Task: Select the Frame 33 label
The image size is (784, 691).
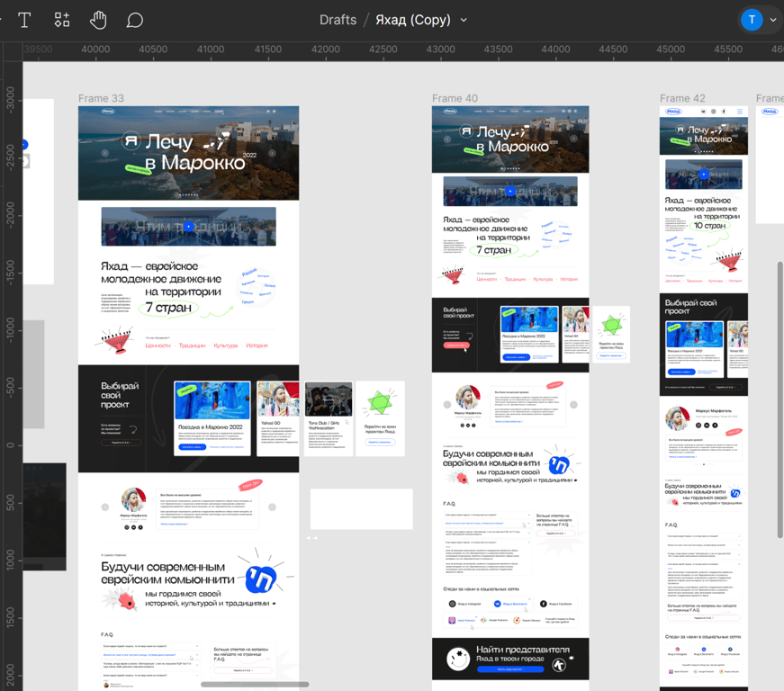Action: pyautogui.click(x=101, y=98)
